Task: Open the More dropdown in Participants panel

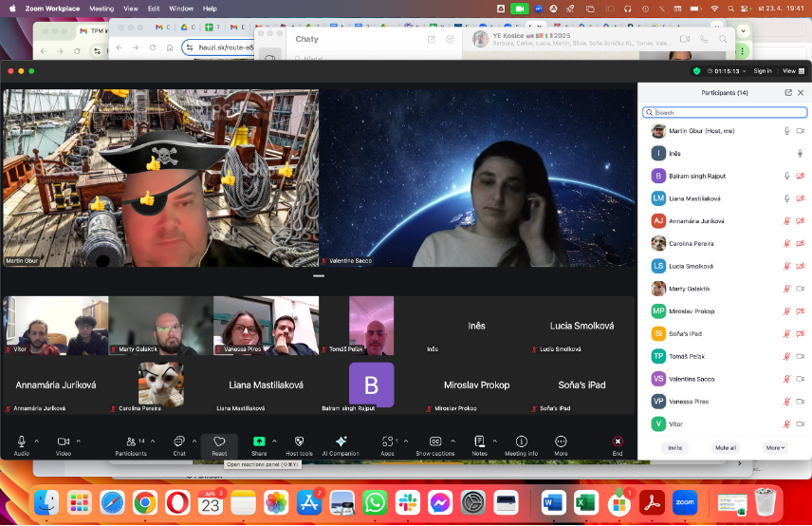Action: [x=775, y=448]
